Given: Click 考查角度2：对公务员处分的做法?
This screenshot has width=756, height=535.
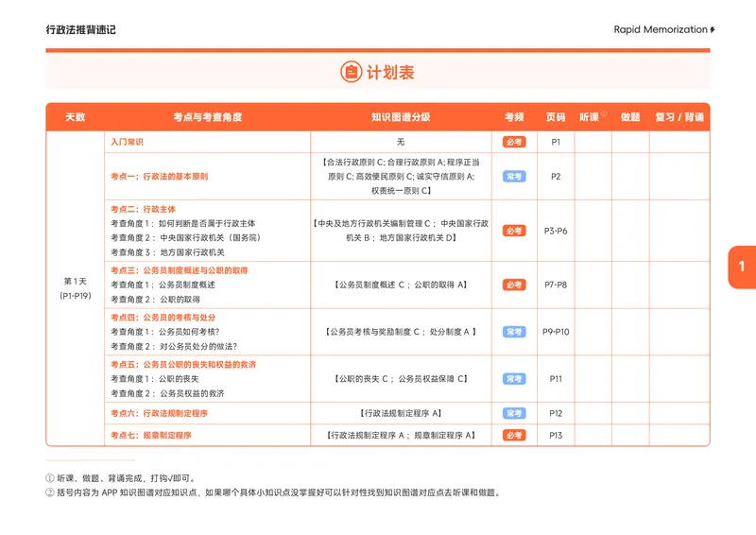Looking at the screenshot, I should tap(174, 346).
